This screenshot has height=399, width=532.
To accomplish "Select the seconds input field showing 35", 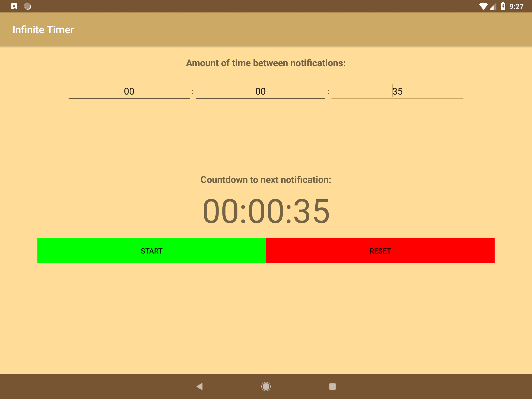I will click(397, 91).
